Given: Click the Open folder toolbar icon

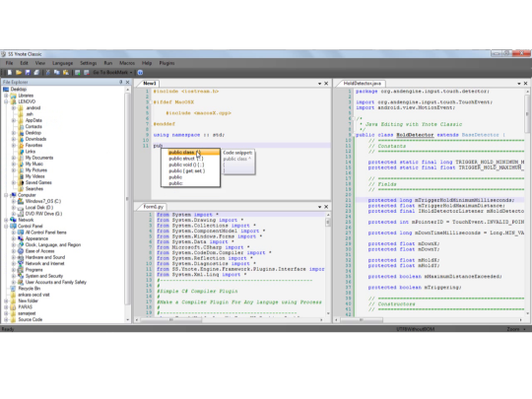Looking at the screenshot, I should (19, 72).
